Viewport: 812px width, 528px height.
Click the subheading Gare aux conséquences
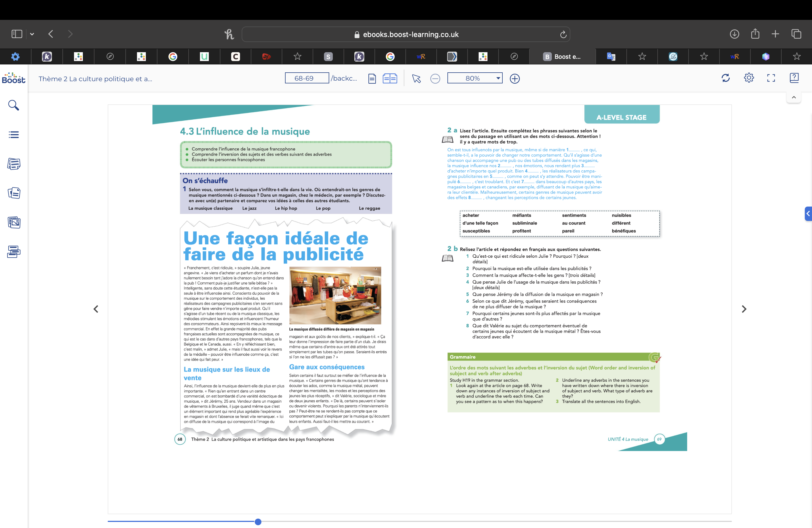(326, 367)
